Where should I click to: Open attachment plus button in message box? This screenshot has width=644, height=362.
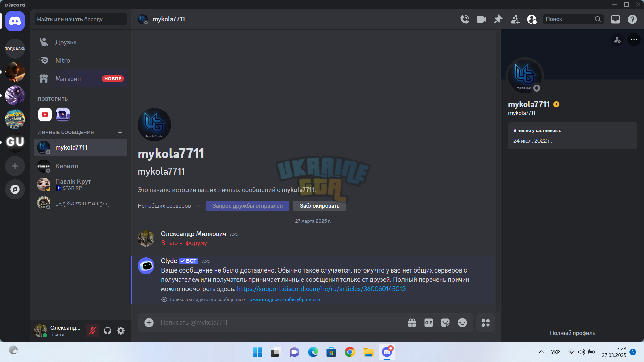coord(149,322)
